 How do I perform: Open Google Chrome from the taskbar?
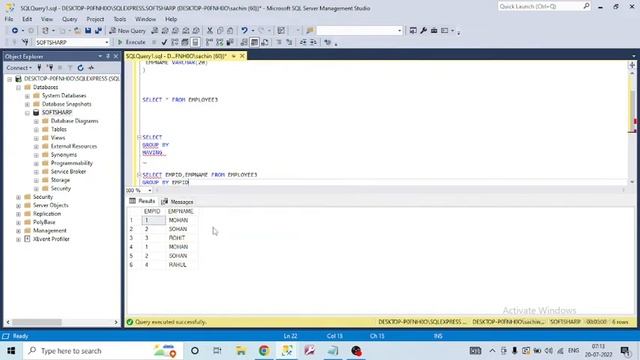264,351
